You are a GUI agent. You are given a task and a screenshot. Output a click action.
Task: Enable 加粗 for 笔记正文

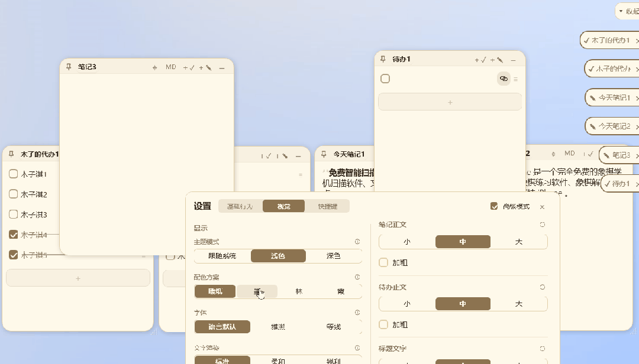click(383, 262)
